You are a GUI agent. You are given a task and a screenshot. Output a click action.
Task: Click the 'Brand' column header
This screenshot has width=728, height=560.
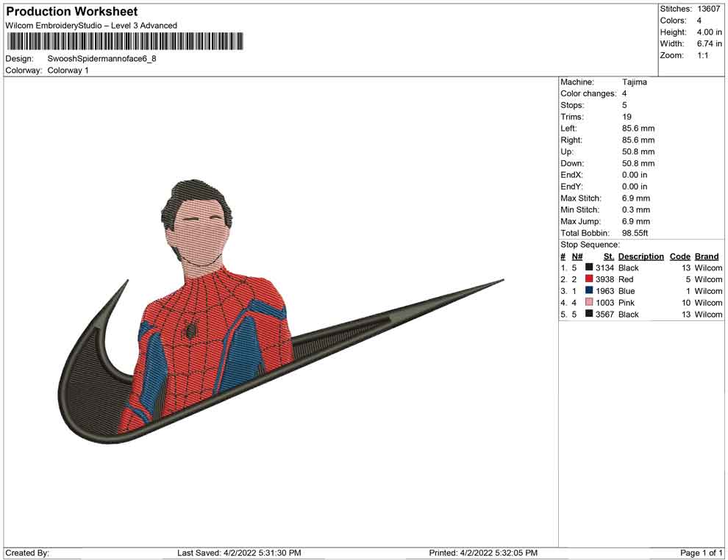707,256
